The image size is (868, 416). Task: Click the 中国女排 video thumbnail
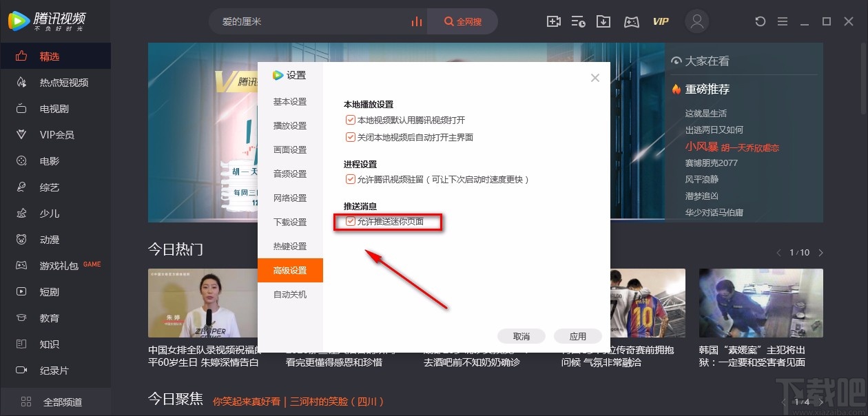pos(202,303)
